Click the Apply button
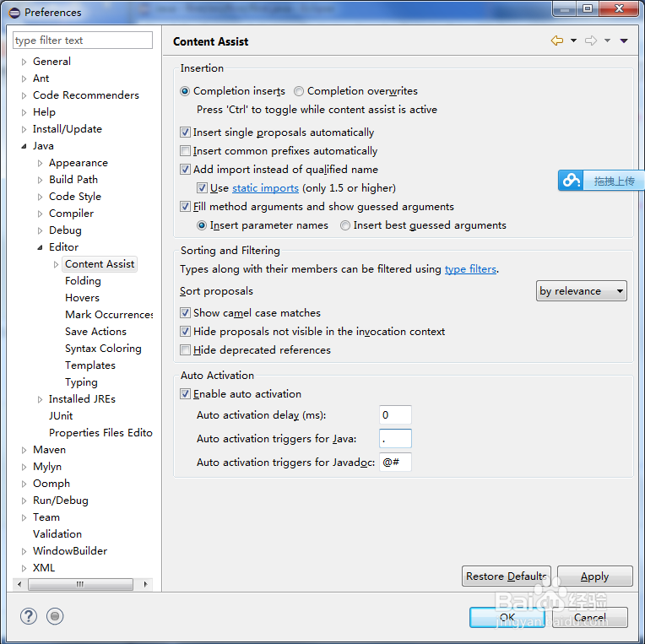Viewport: 645px width, 644px height. (x=595, y=576)
